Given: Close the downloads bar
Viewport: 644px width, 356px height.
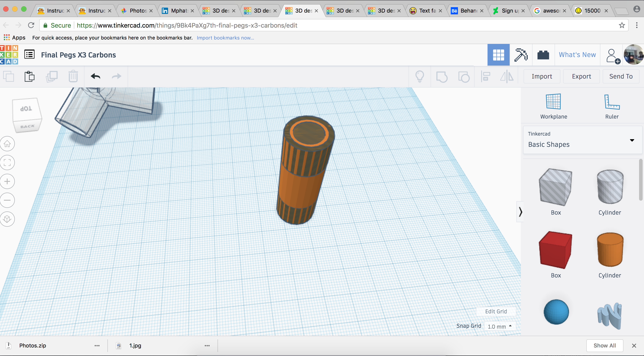Looking at the screenshot, I should pos(634,346).
